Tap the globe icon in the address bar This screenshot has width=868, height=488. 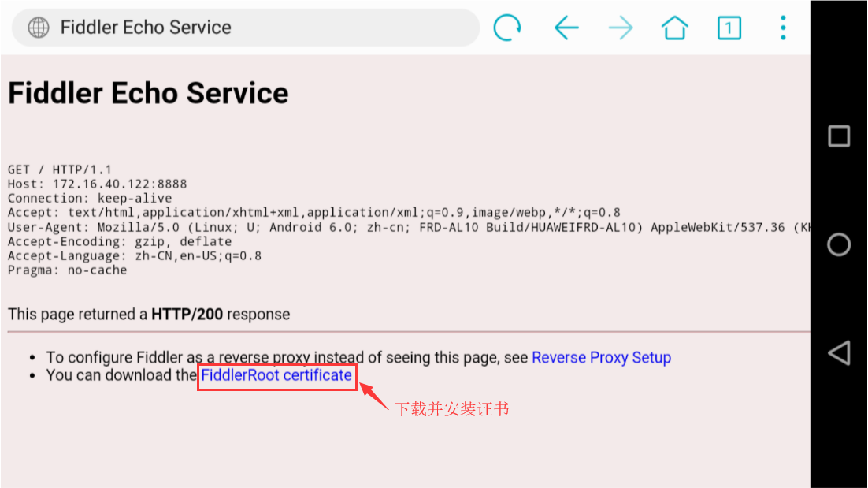pyautogui.click(x=39, y=27)
